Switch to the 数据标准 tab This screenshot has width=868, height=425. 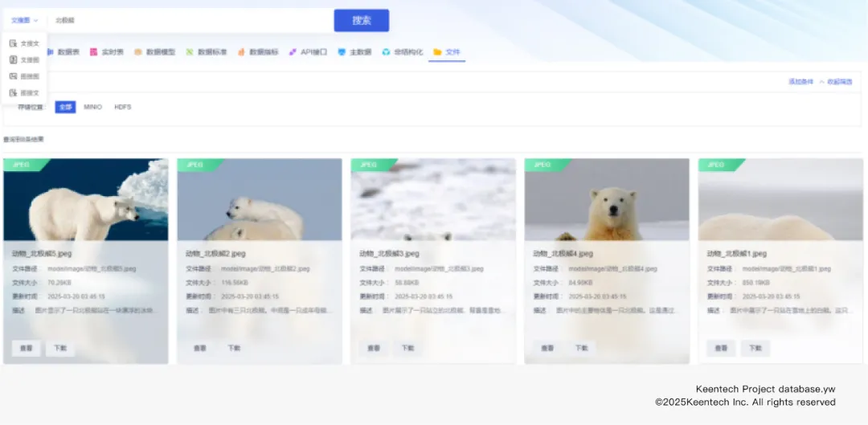(211, 52)
